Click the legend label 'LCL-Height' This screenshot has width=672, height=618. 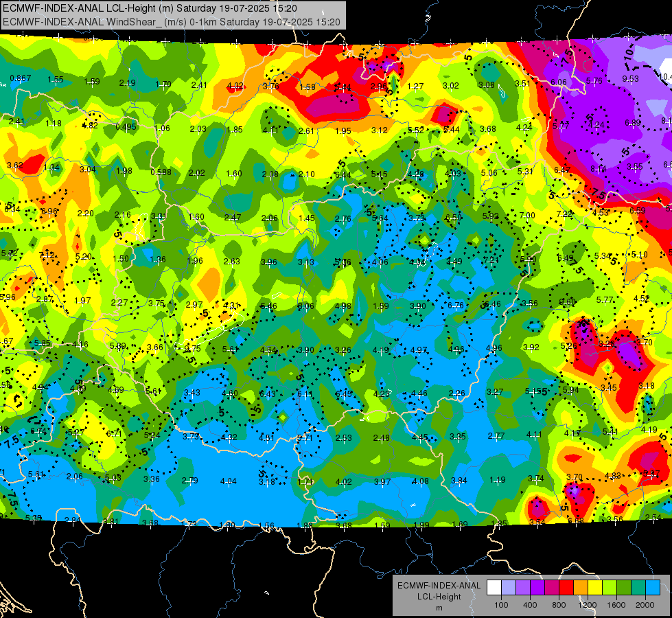pyautogui.click(x=439, y=597)
